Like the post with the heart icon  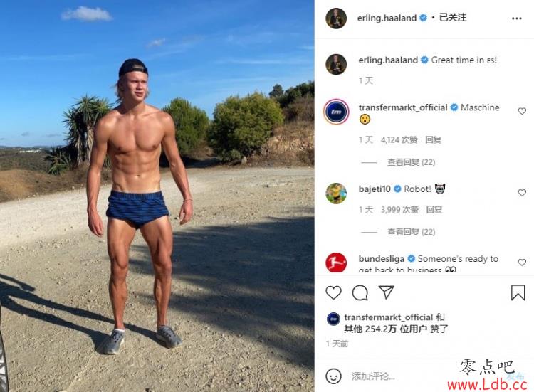click(333, 292)
